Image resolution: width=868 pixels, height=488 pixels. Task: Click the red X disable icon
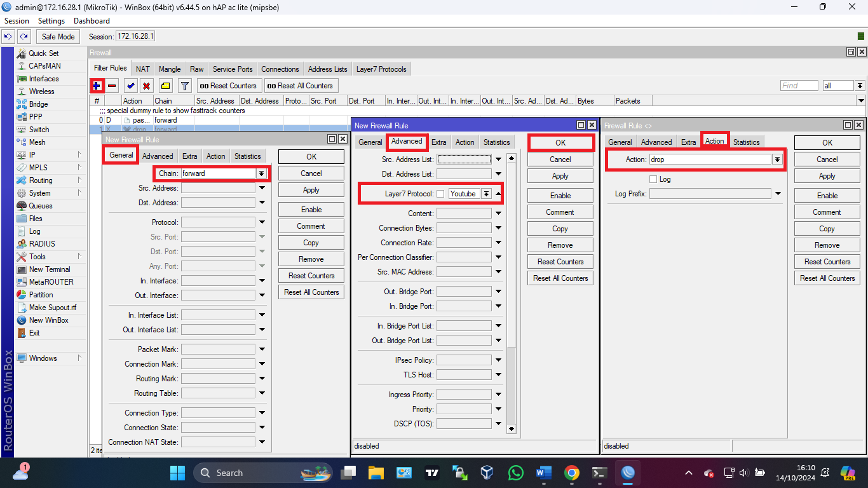coord(146,85)
